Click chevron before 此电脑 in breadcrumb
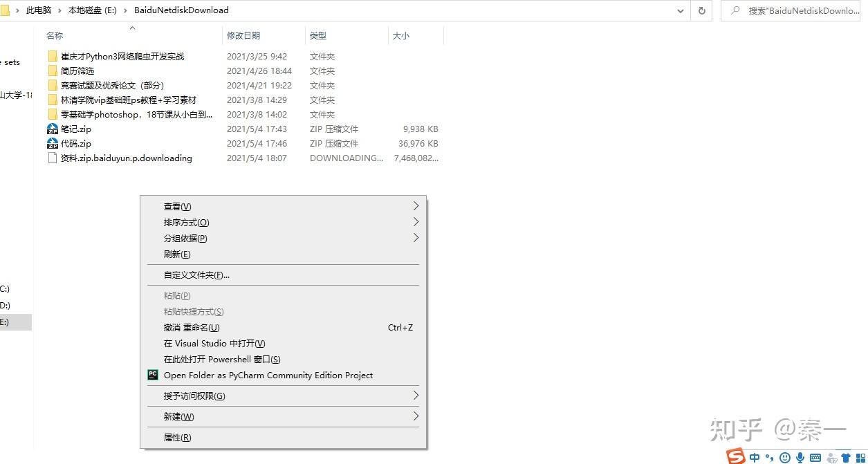Screen dimensions: 868x464 (17, 10)
